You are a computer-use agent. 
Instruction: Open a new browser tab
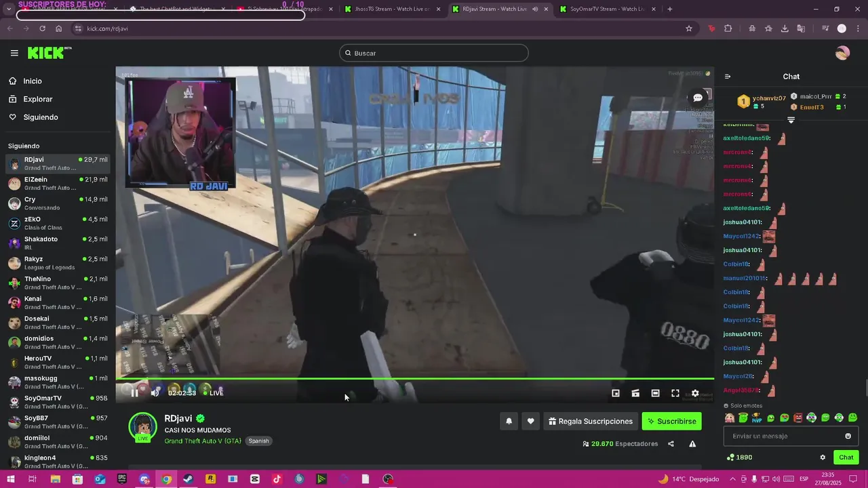(x=670, y=9)
